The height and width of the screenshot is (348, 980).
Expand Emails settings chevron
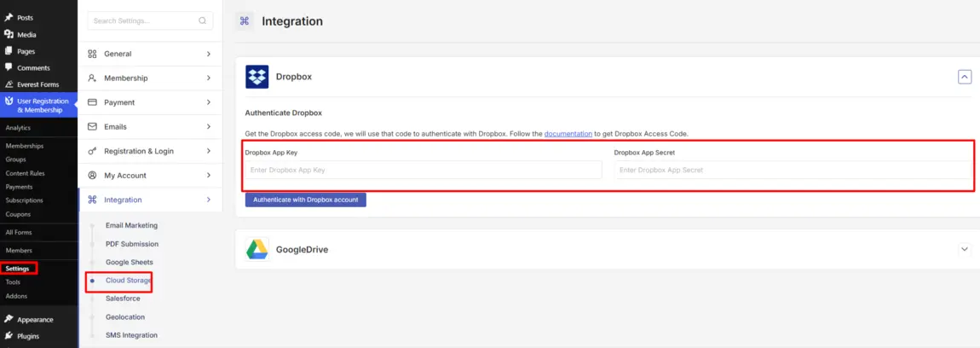(x=209, y=126)
